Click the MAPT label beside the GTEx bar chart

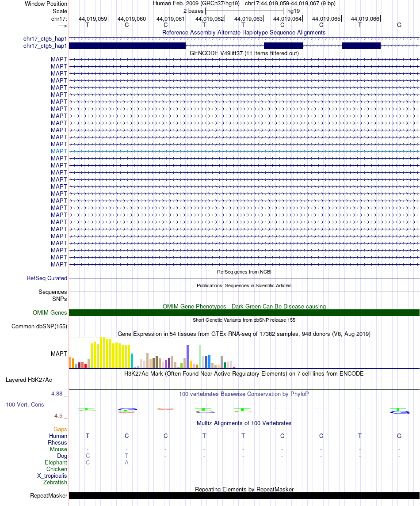(x=59, y=354)
